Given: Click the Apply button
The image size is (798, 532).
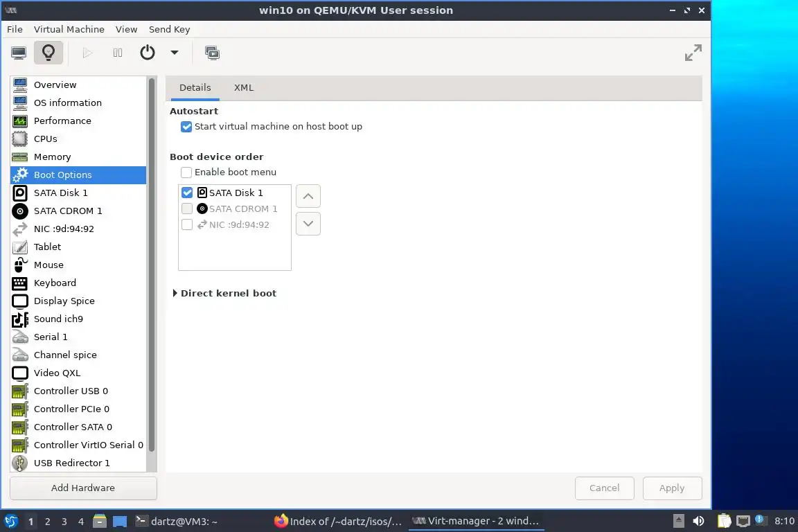Looking at the screenshot, I should [x=672, y=488].
